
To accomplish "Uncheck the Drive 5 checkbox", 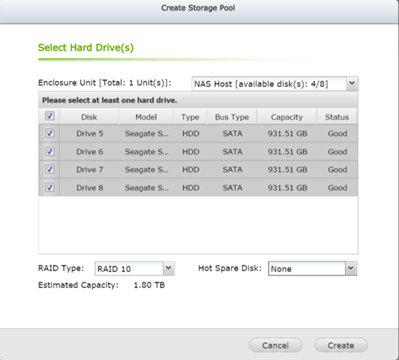I will coord(50,133).
